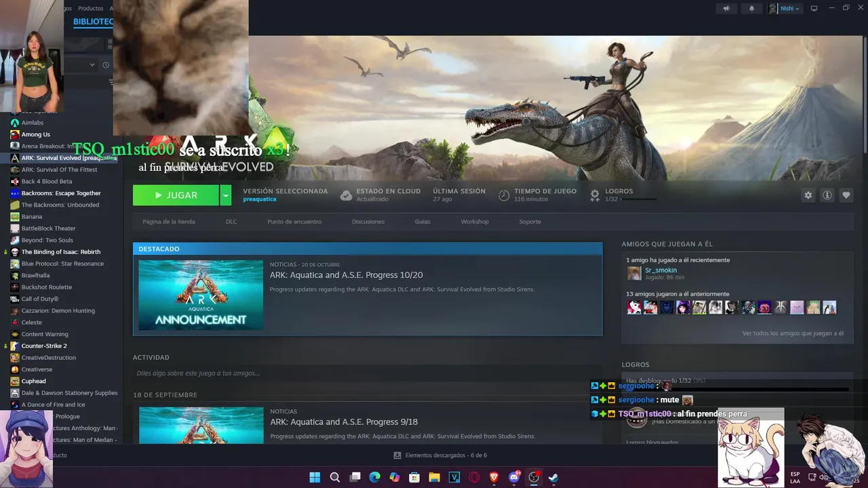This screenshot has width=868, height=488.
Task: Click the preaquatica selected version link
Action: 260,199
